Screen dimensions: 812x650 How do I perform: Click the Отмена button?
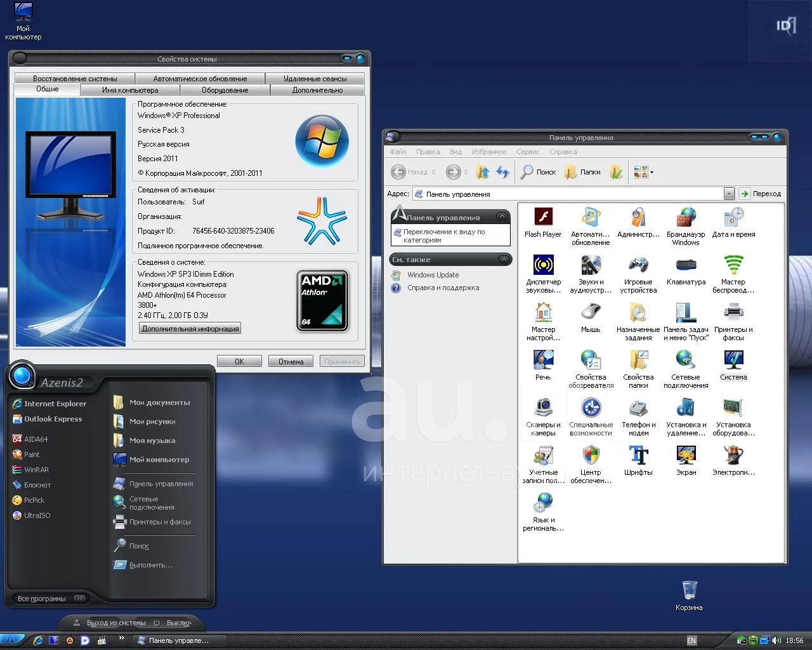(291, 361)
